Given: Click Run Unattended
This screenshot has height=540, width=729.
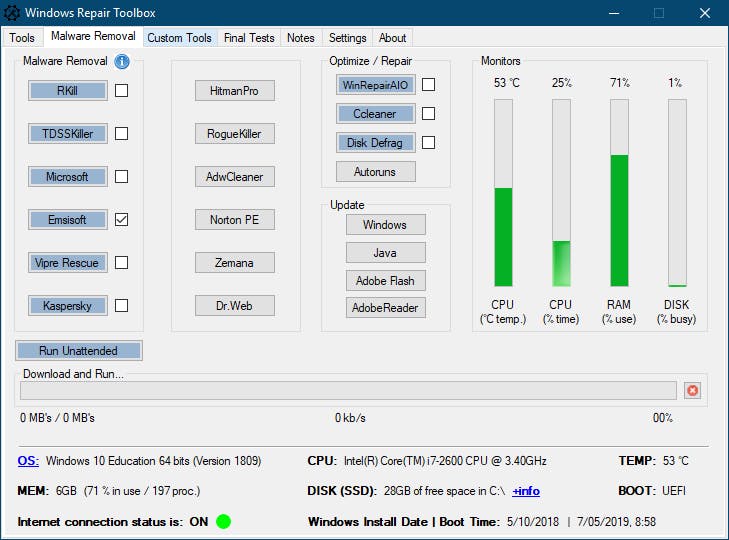Looking at the screenshot, I should tap(79, 351).
